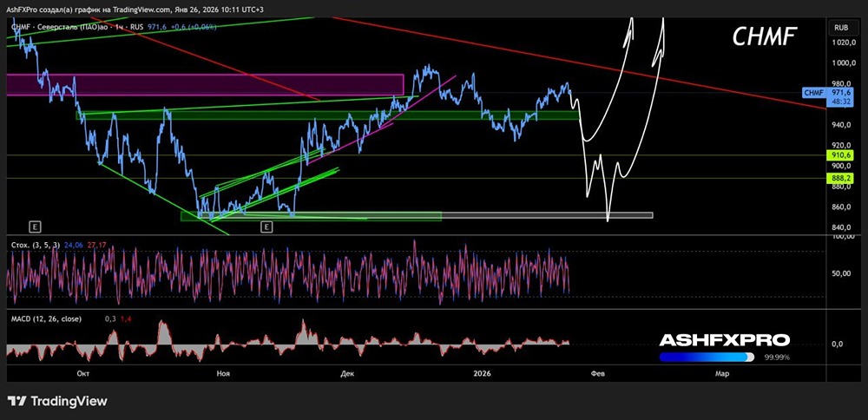Click the large CHMF text annotation
This screenshot has height=420, width=868.
click(x=765, y=36)
